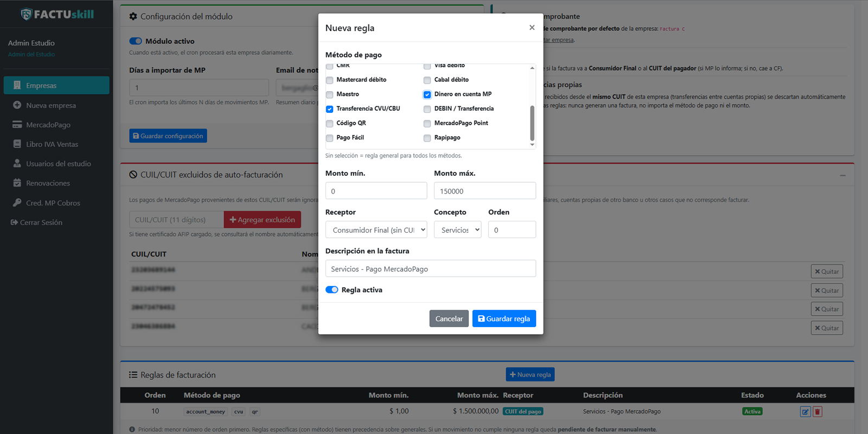Check DEBIN / Transferencia option
Screen dimensions: 868x434
[x=427, y=109]
